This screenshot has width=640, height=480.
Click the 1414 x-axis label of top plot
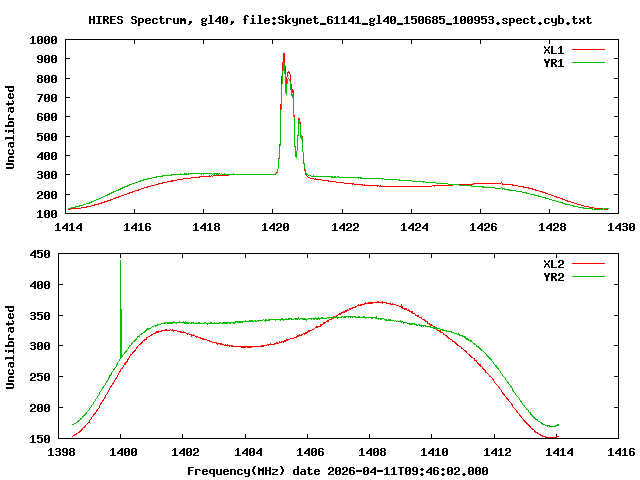(x=68, y=227)
